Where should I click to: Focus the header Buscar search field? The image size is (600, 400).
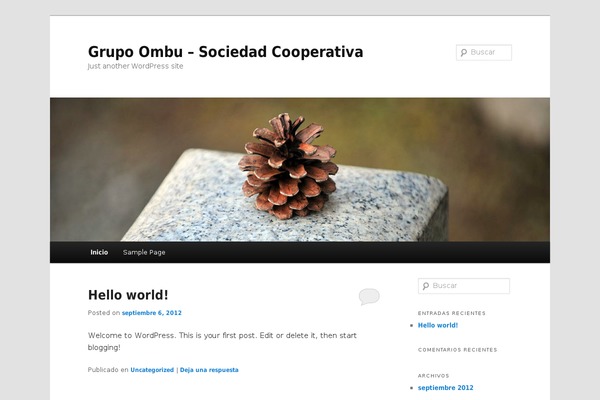[484, 52]
